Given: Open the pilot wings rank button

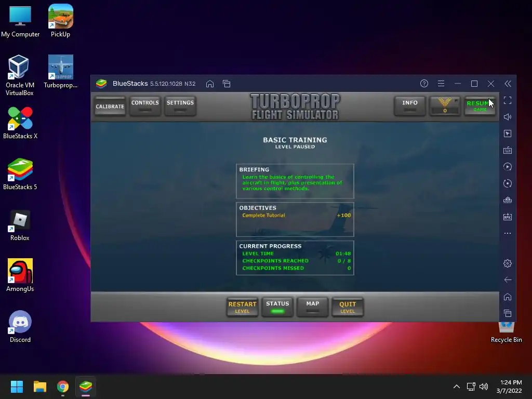Looking at the screenshot, I should (x=445, y=106).
